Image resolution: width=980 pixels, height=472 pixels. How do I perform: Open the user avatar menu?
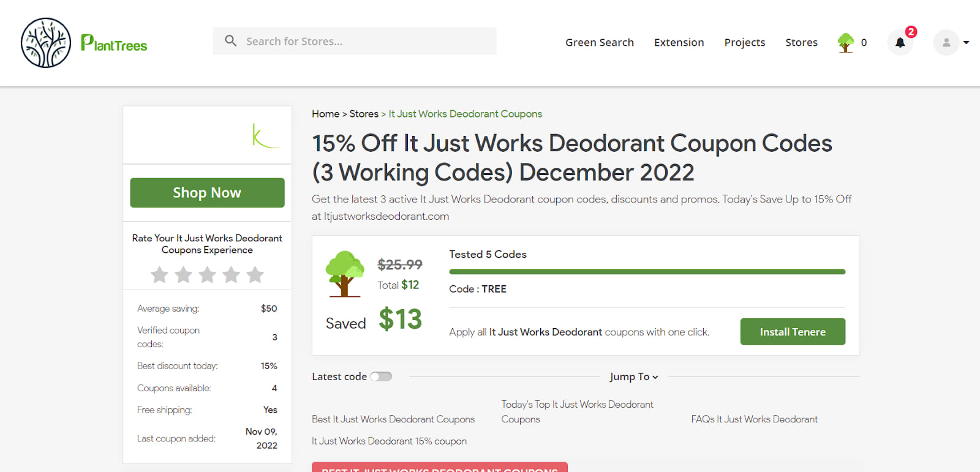pos(946,42)
